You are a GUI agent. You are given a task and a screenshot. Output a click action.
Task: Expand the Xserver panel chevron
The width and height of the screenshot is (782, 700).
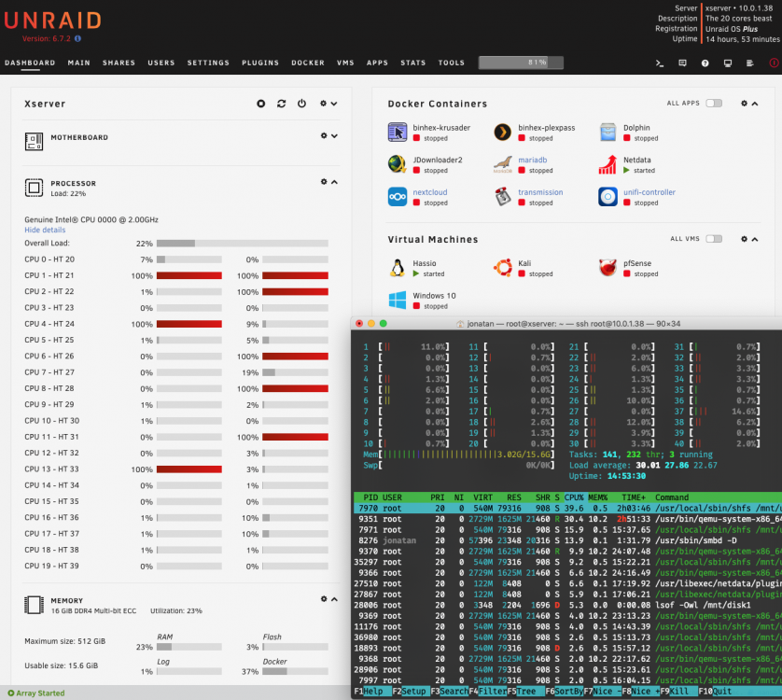click(x=334, y=104)
